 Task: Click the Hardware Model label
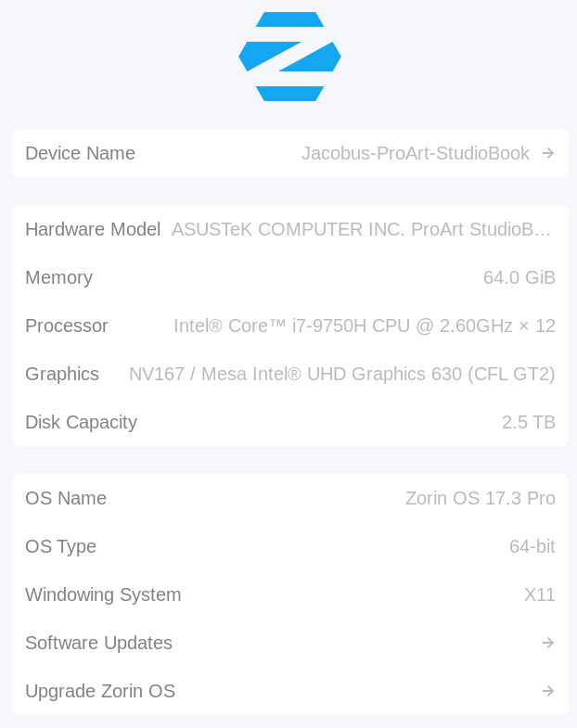93,229
